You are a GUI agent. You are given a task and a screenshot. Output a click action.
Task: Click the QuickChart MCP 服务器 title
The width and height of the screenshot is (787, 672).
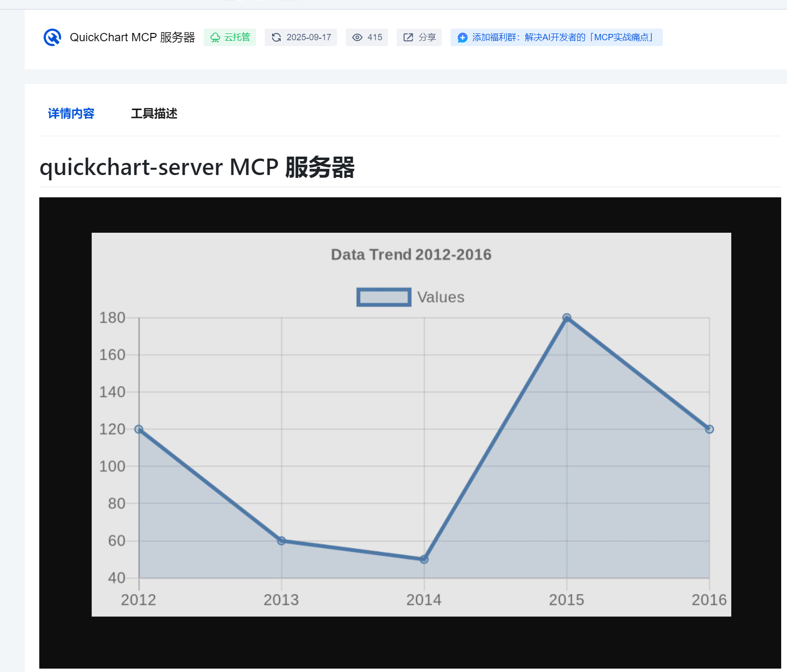(132, 37)
